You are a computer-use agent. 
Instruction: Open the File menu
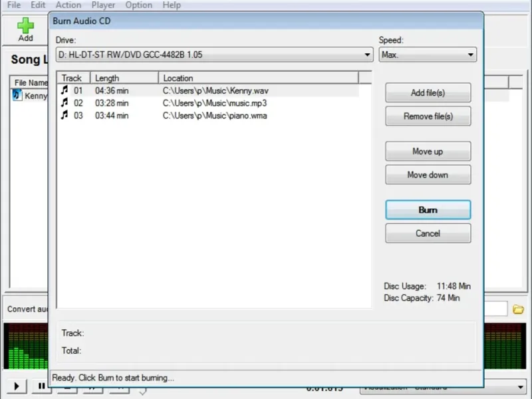tap(14, 5)
